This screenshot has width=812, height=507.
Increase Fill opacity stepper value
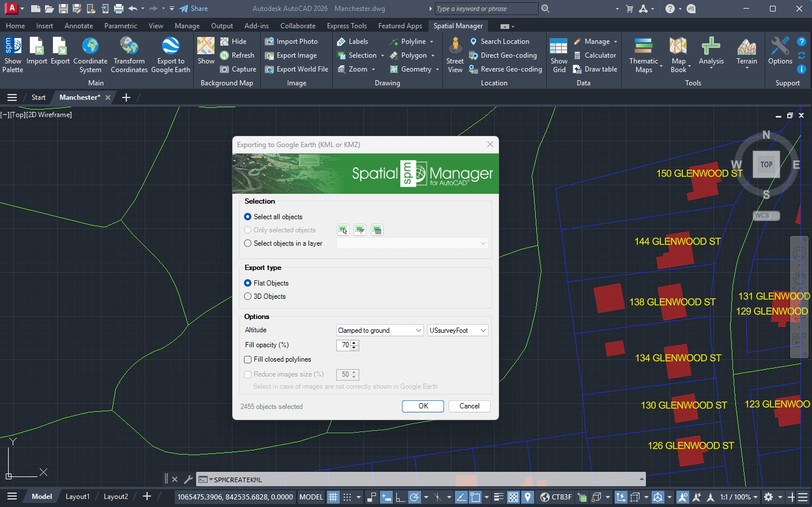[x=354, y=343]
